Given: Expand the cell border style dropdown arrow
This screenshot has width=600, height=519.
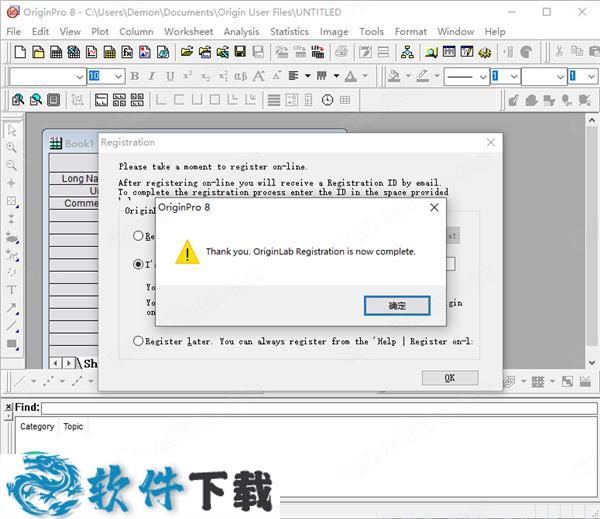Looking at the screenshot, I should [x=336, y=76].
